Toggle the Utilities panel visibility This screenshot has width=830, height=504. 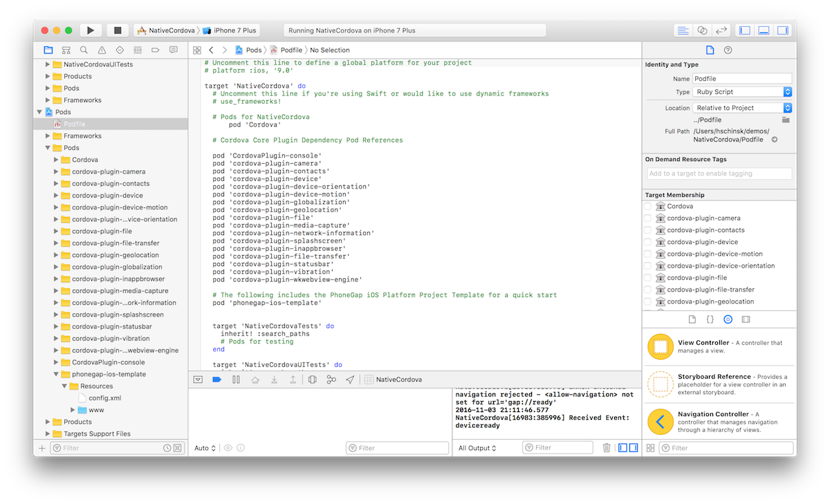[783, 30]
